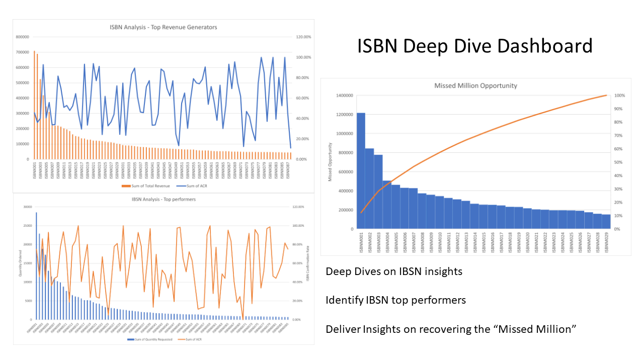Click the "Missed Opportunity" vertical axis title
Image resolution: width=644 pixels, height=362 pixels.
coord(331,162)
